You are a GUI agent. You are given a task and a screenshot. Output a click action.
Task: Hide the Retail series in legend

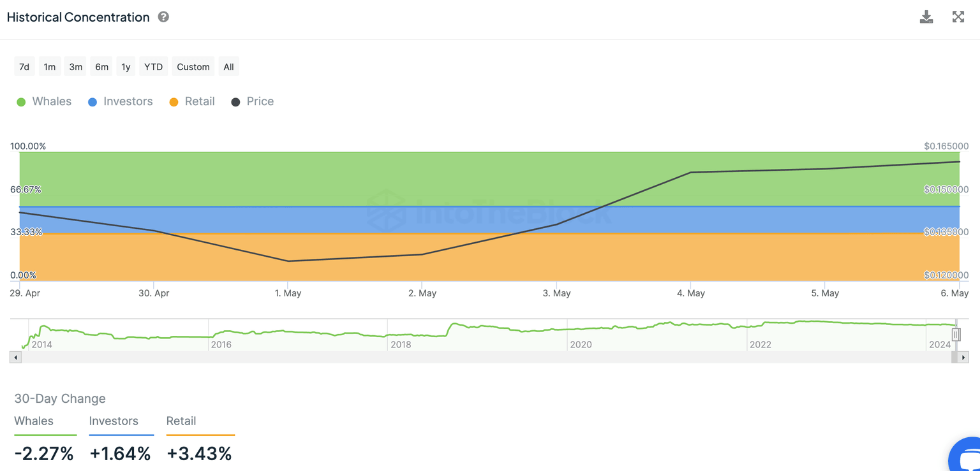[192, 102]
